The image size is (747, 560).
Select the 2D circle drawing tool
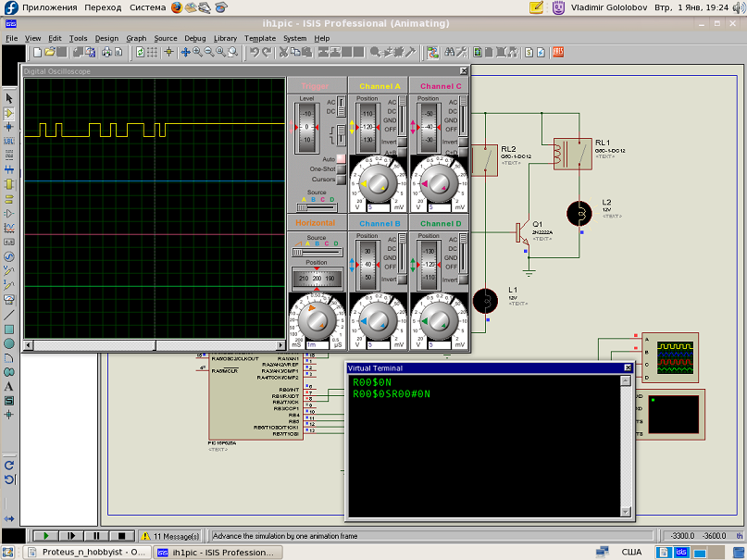(x=9, y=343)
